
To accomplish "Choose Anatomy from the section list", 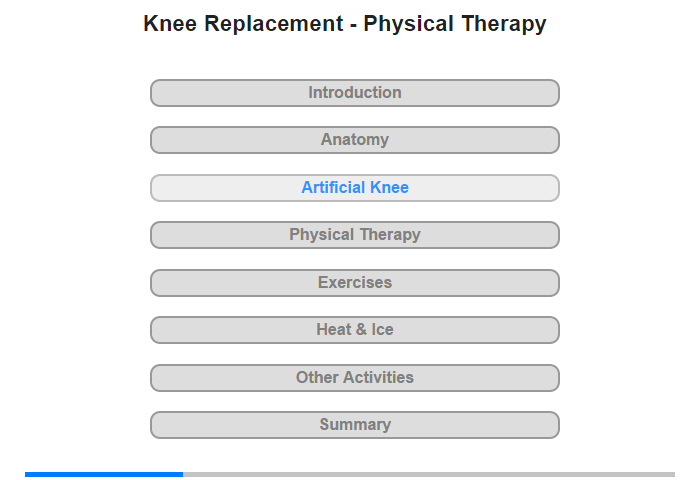I will [x=354, y=140].
